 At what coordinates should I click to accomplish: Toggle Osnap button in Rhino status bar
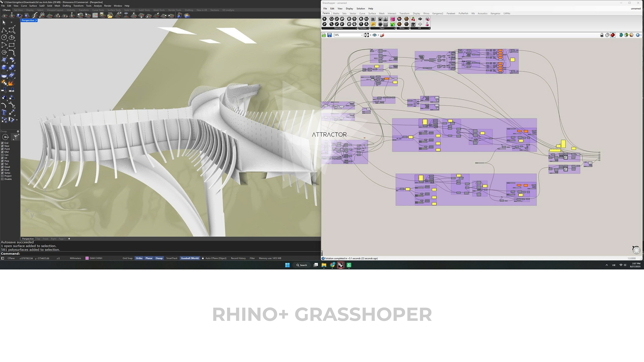(x=159, y=258)
